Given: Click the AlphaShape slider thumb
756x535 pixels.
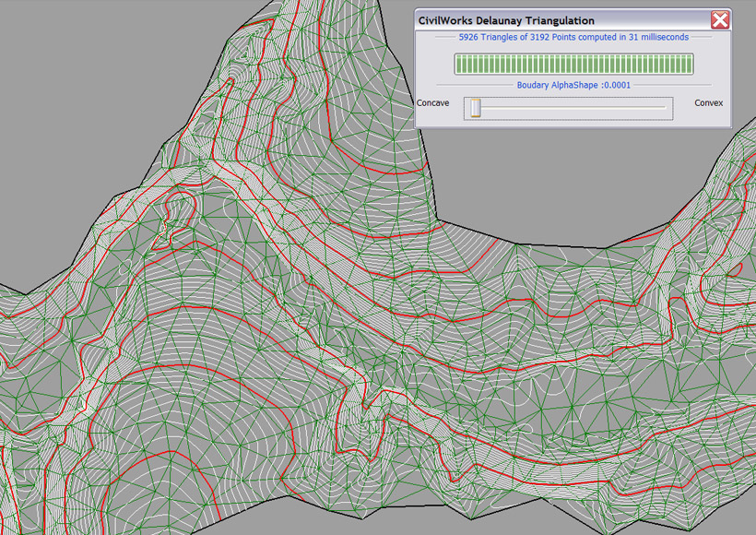Looking at the screenshot, I should (476, 108).
